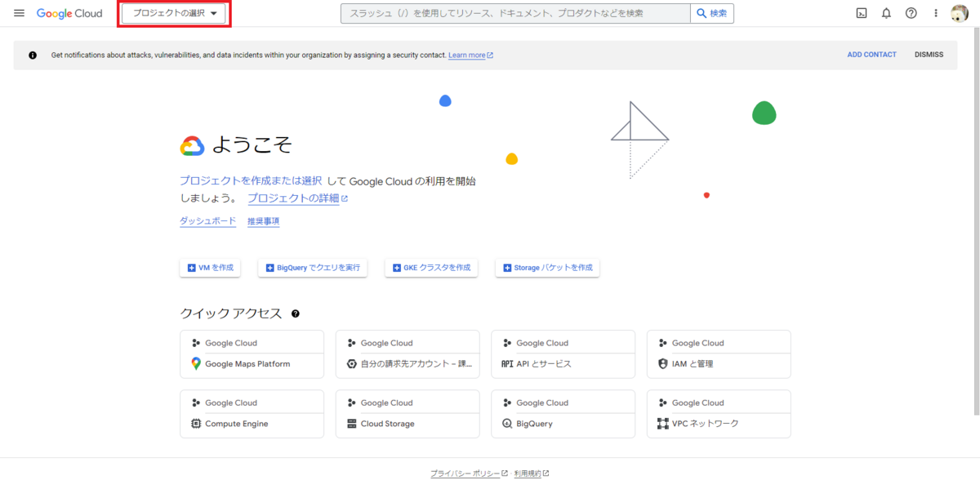Open the Learn more link in banner
Screen dimensions: 980x489
pos(470,56)
